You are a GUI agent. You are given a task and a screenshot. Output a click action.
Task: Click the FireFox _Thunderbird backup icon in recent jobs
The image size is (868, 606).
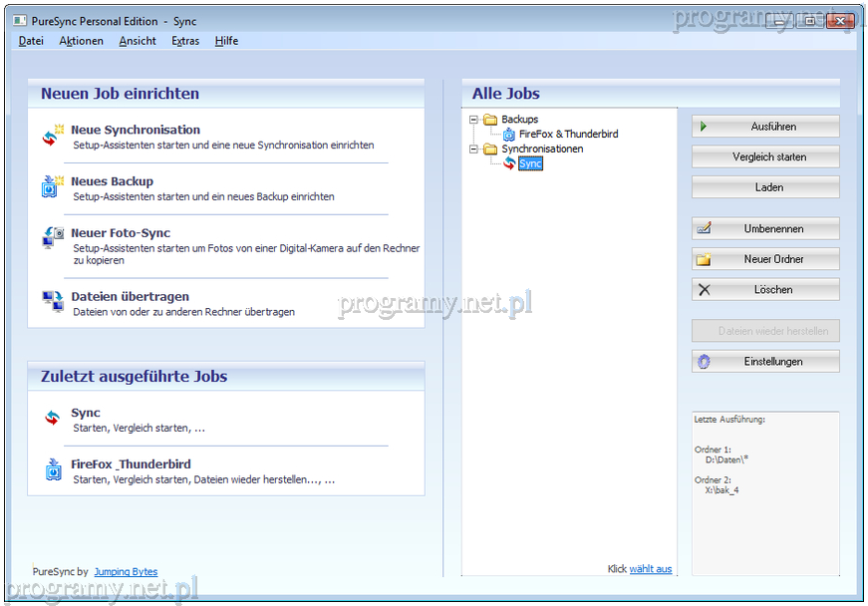[53, 469]
